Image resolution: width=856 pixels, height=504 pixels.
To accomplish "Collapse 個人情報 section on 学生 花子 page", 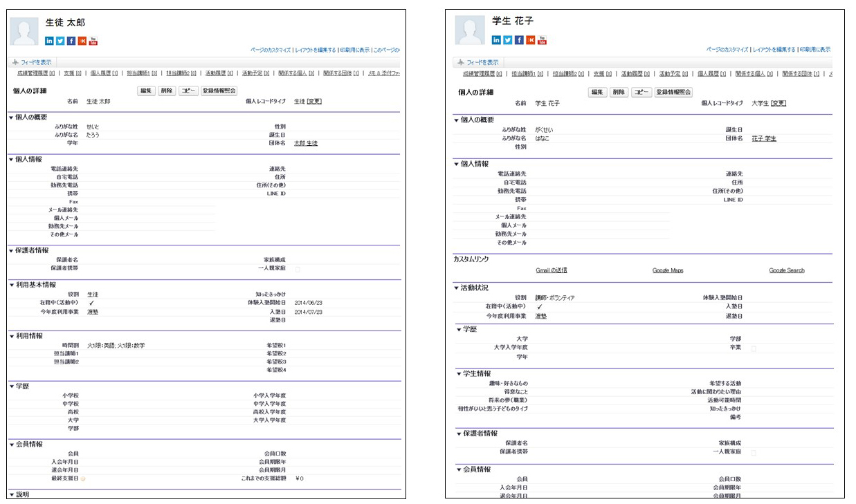I will point(456,164).
